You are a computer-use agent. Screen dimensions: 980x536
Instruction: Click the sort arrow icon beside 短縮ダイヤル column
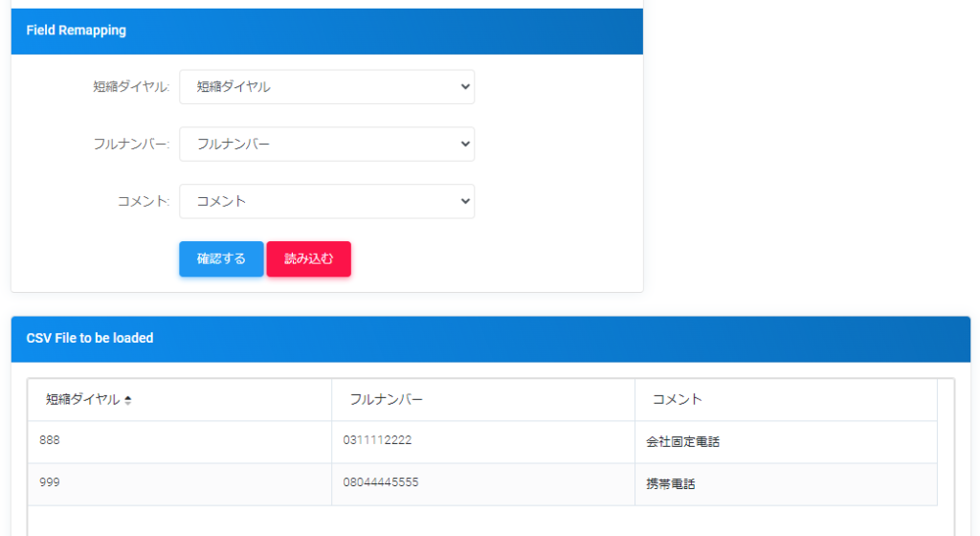tap(128, 400)
